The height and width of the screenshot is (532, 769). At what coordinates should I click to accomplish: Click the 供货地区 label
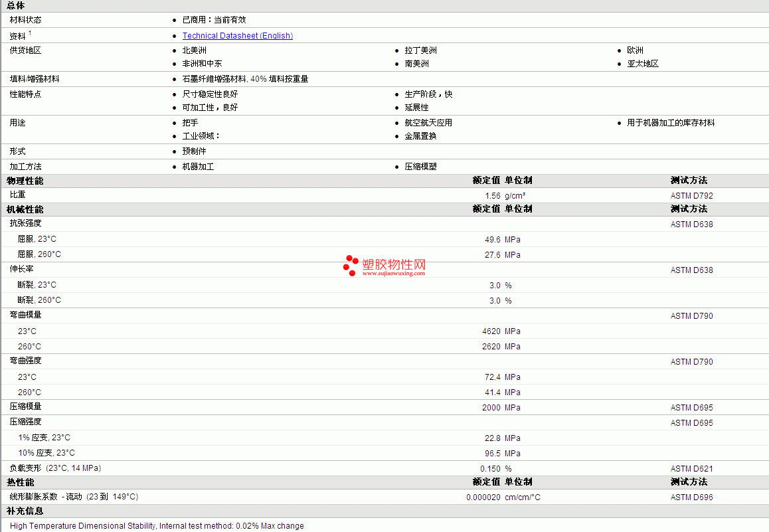click(25, 50)
